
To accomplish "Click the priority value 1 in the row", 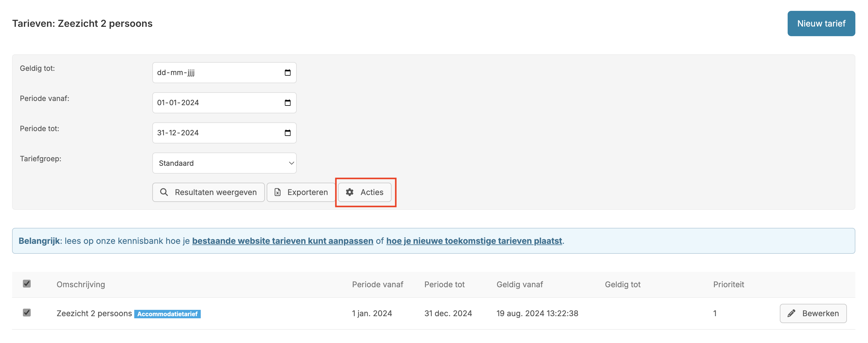I will point(715,313).
